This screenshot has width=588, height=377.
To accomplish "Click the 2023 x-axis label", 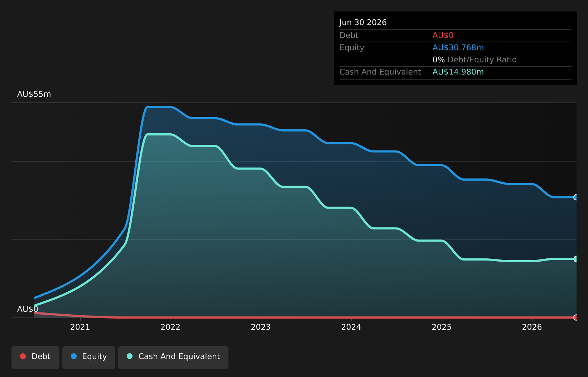I will (261, 327).
